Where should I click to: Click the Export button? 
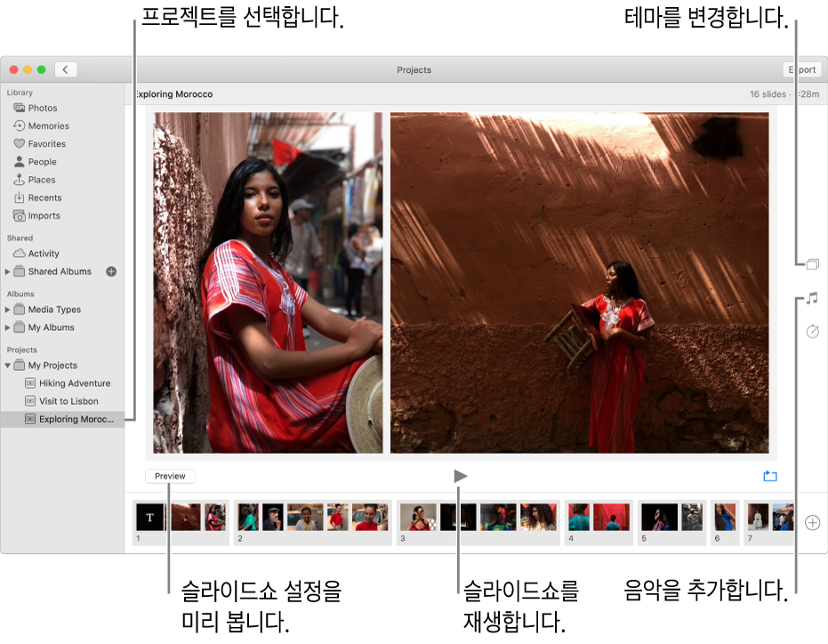pyautogui.click(x=802, y=69)
